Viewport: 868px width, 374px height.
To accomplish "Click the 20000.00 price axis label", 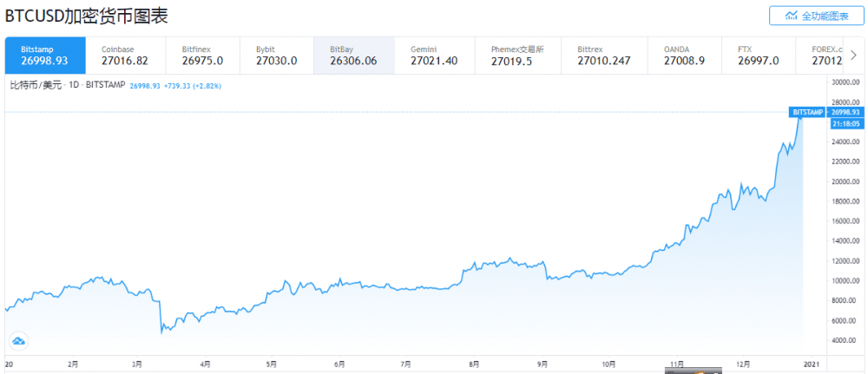I will click(x=845, y=181).
